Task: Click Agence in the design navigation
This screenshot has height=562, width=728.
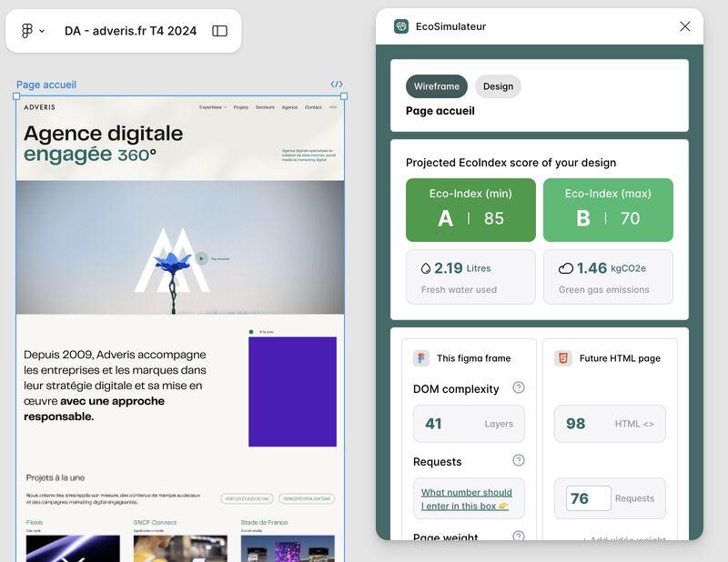Action: (289, 107)
